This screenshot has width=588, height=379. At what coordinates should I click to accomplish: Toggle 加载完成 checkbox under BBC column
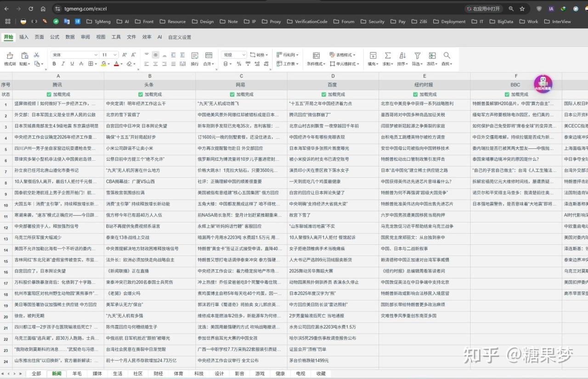[x=507, y=94]
